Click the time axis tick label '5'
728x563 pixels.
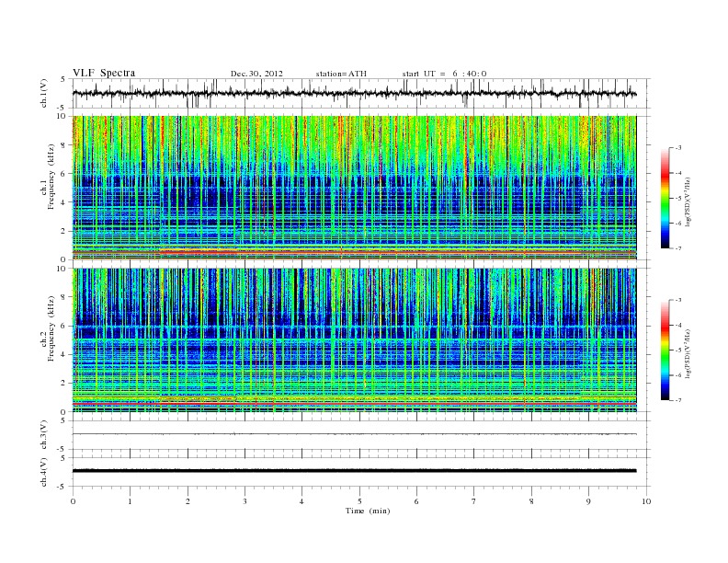coord(359,501)
